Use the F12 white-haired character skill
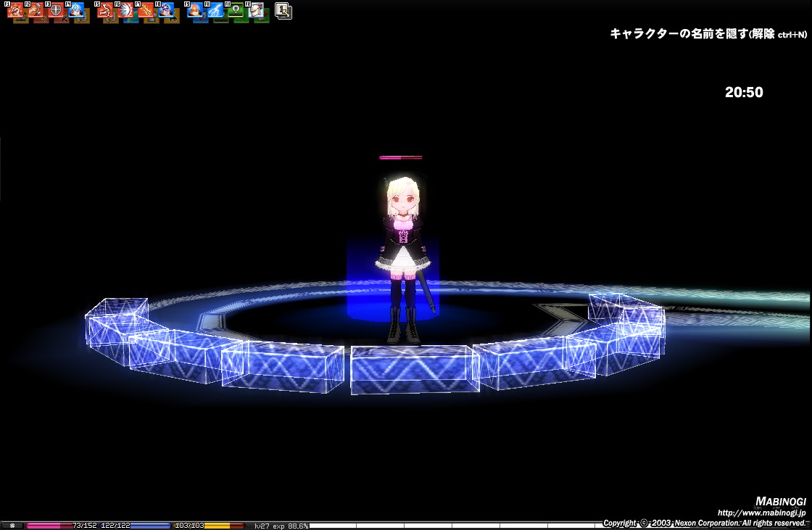The width and height of the screenshot is (812, 530). 255,10
